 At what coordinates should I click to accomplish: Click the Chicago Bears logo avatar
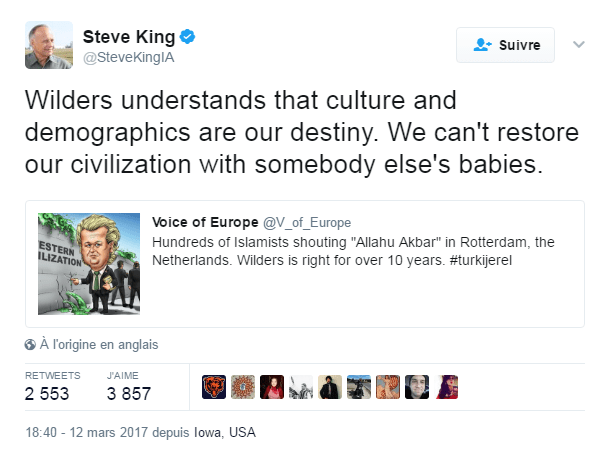[x=214, y=387]
